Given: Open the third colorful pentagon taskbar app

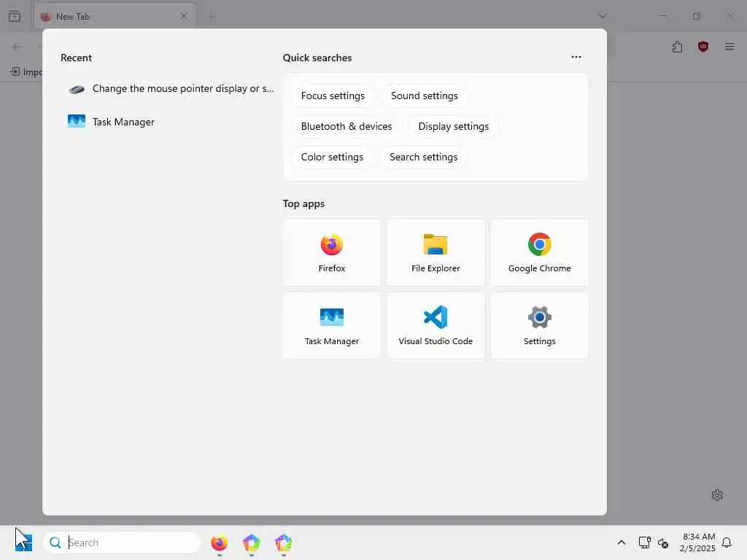Looking at the screenshot, I should (284, 542).
